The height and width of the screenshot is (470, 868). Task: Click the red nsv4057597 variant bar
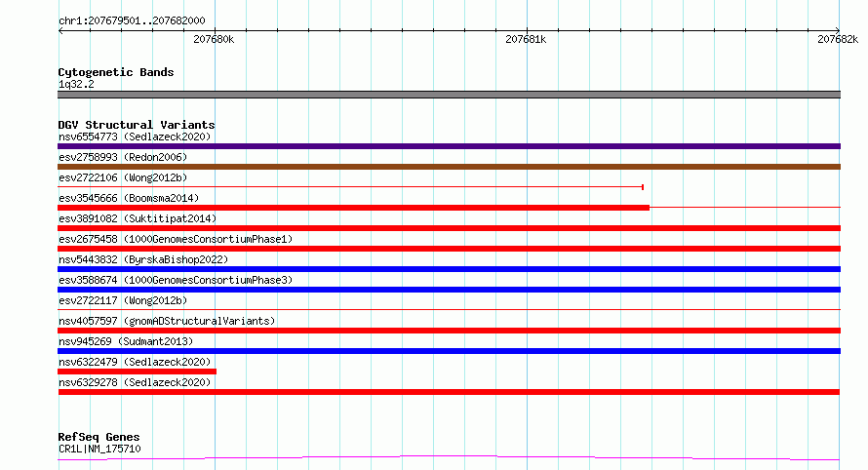[449, 331]
